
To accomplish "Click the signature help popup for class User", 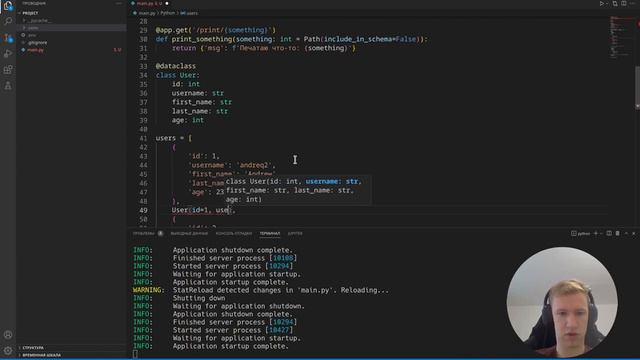I will (298, 191).
